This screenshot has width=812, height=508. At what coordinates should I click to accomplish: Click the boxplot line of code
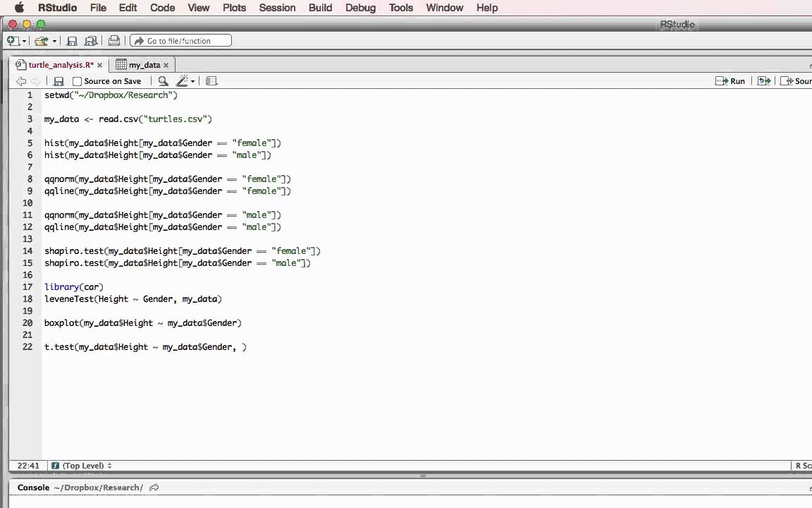click(143, 322)
